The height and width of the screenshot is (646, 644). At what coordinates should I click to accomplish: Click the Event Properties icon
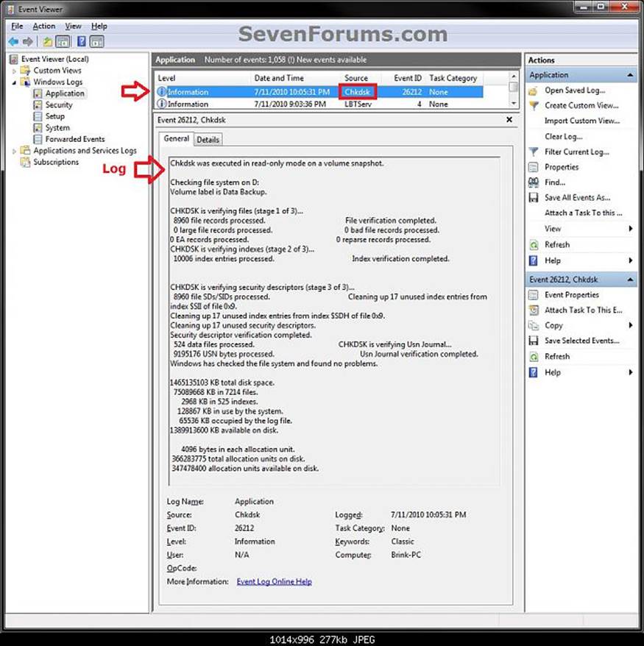[x=534, y=295]
